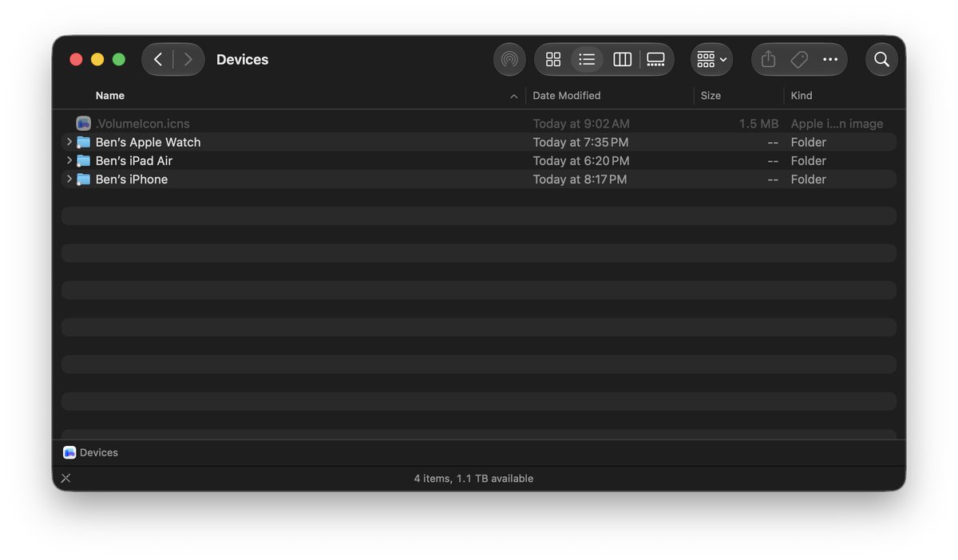This screenshot has width=958, height=560.
Task: Select the .VolumeIcon.icns file icon
Action: [x=84, y=124]
